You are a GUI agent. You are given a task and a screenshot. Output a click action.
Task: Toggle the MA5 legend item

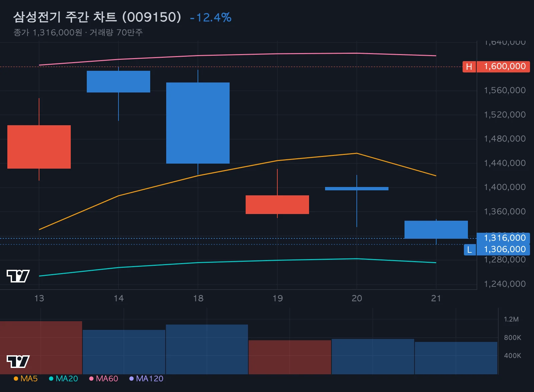tap(26, 379)
